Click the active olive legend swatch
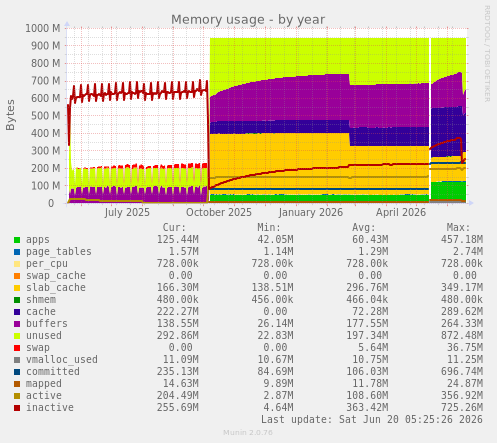This screenshot has width=497, height=443. pos(17,396)
